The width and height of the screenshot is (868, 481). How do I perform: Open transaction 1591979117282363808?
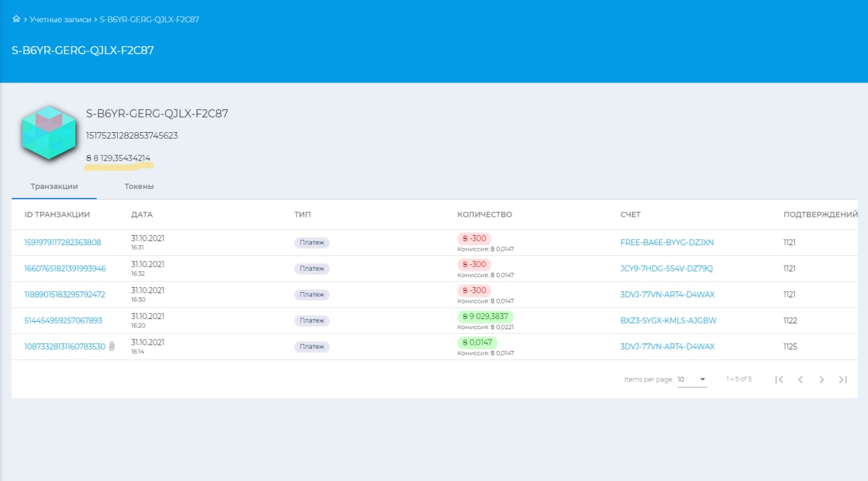63,243
